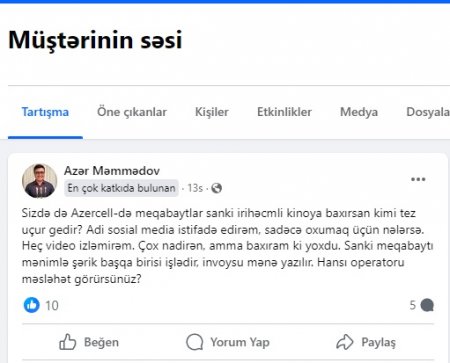Open the Öne çıkanlar tab
450x363 pixels.
[x=132, y=112]
